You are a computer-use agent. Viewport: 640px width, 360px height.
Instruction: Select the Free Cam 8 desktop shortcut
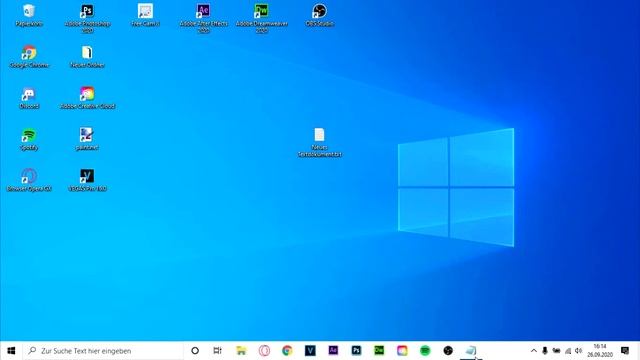pyautogui.click(x=145, y=15)
